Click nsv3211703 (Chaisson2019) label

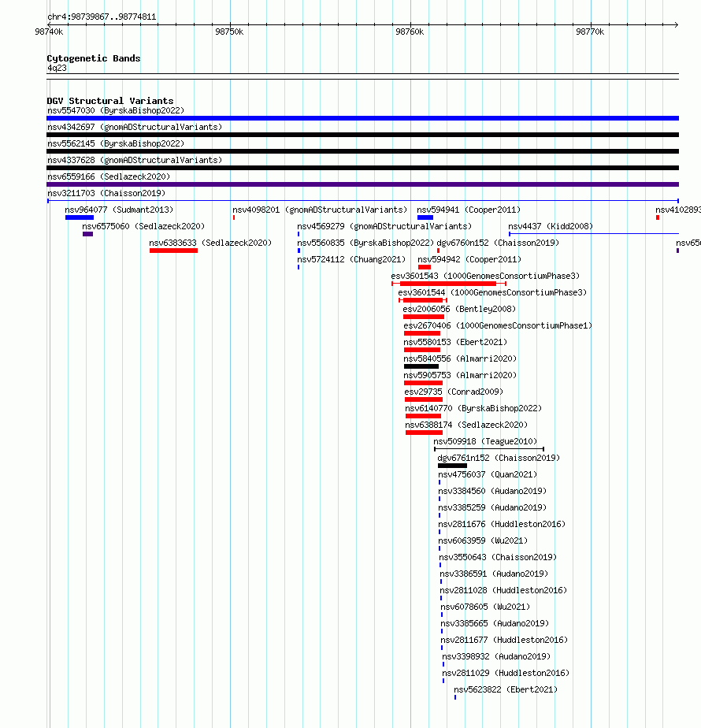coord(106,193)
